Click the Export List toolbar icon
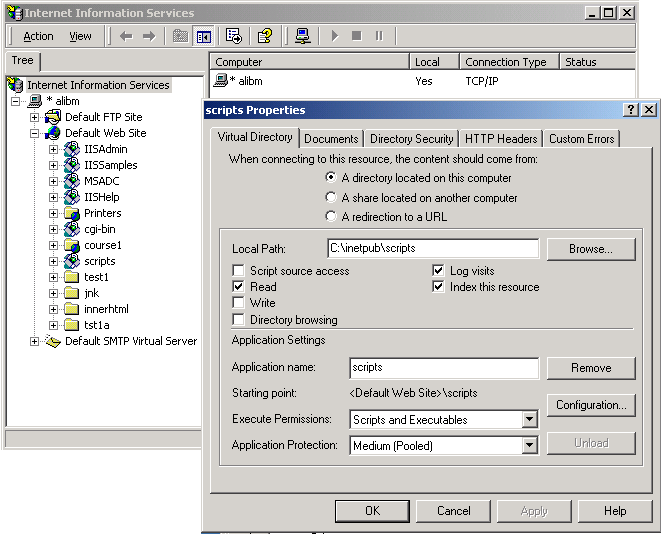661x534 pixels. [x=234, y=36]
